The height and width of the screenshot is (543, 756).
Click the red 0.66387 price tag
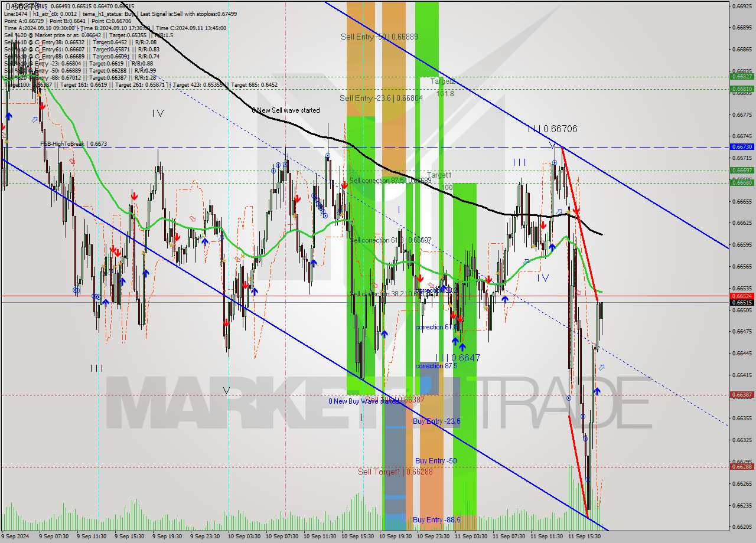point(742,394)
